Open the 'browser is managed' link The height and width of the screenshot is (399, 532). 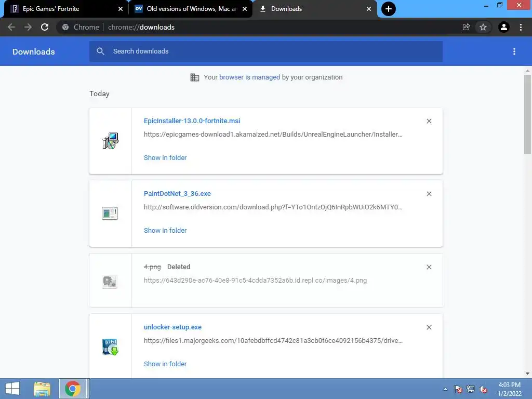point(249,77)
